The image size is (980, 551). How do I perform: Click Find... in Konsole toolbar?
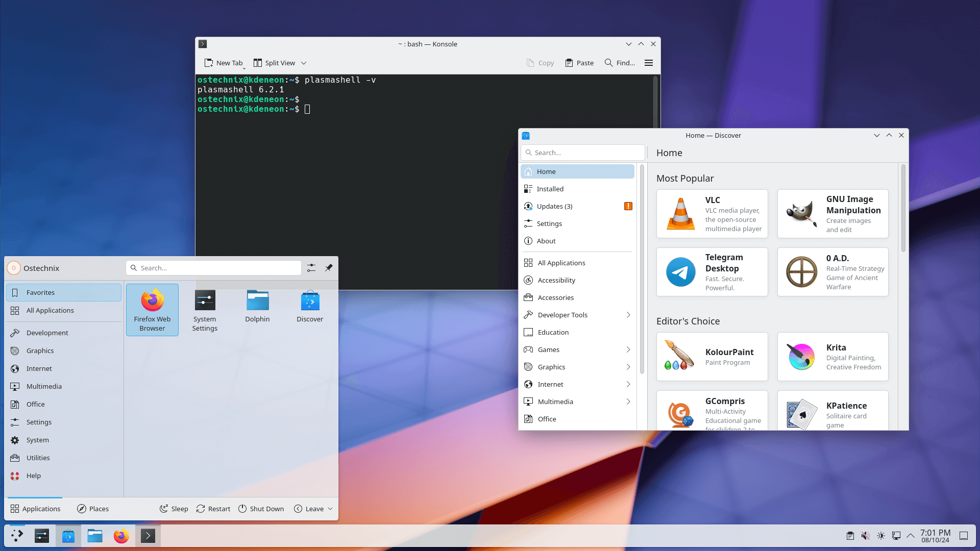click(620, 63)
